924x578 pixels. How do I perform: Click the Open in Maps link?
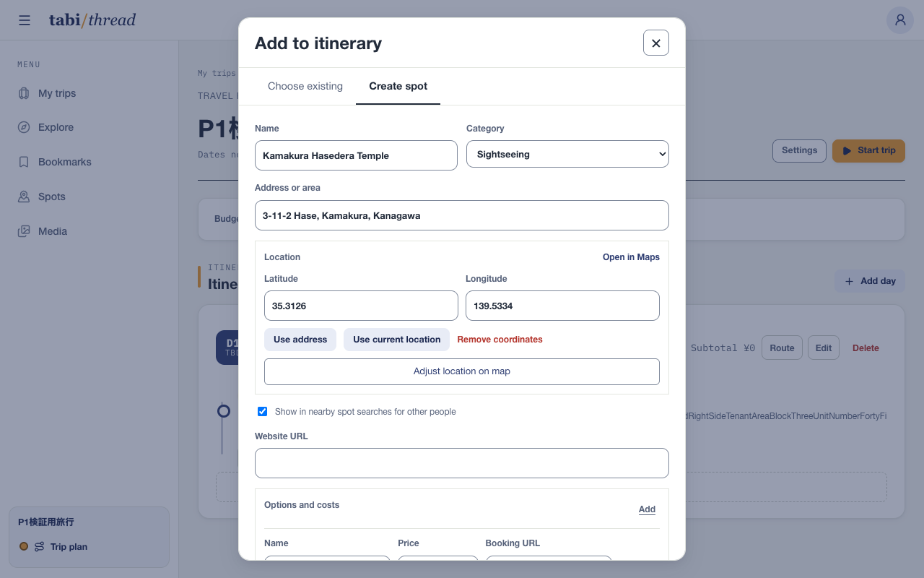tap(631, 257)
